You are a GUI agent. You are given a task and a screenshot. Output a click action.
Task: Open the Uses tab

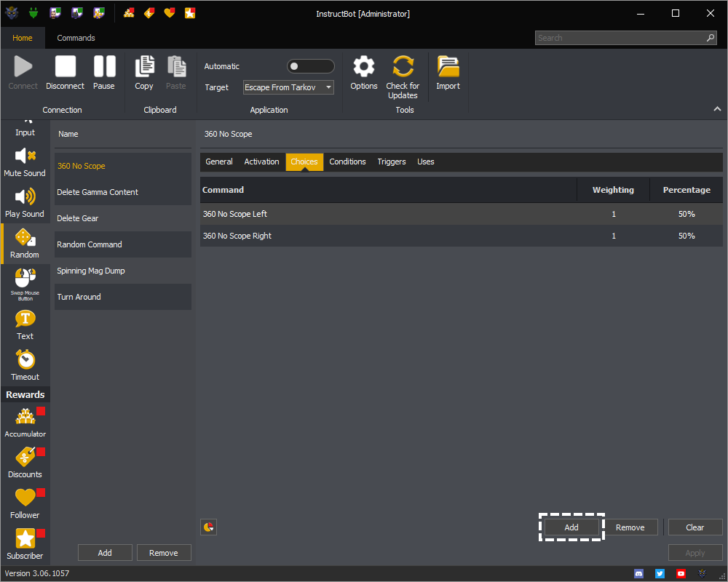click(426, 162)
